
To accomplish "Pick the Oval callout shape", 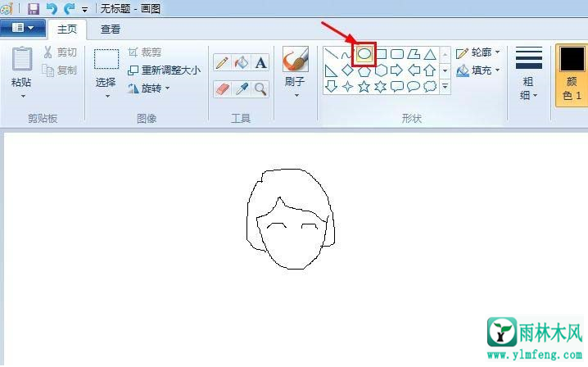I will click(414, 87).
